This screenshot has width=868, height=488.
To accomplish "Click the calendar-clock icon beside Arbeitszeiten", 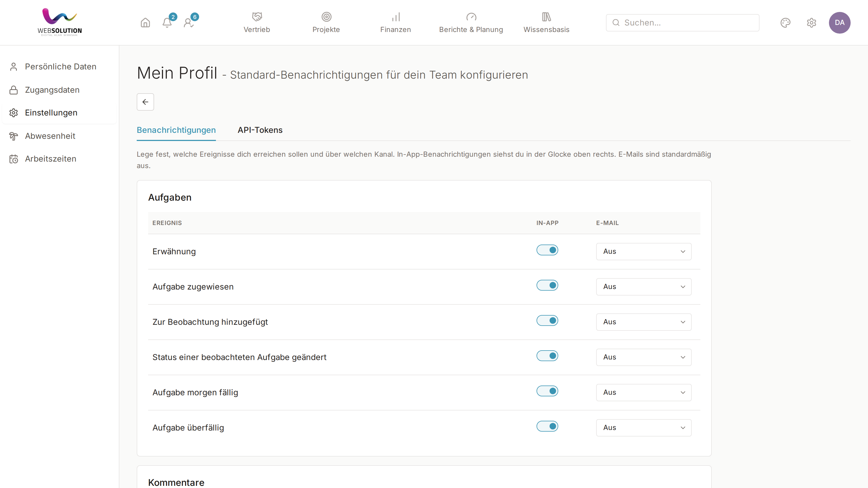I will point(14,159).
